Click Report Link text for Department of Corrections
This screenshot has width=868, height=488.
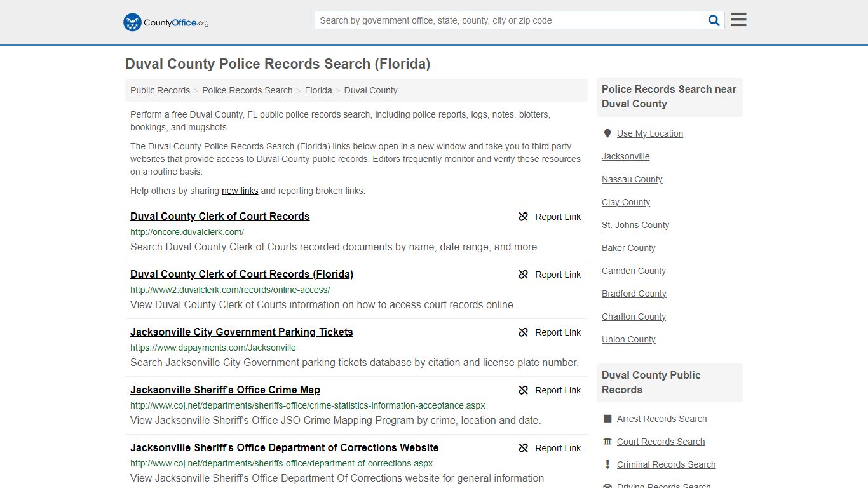pyautogui.click(x=558, y=448)
